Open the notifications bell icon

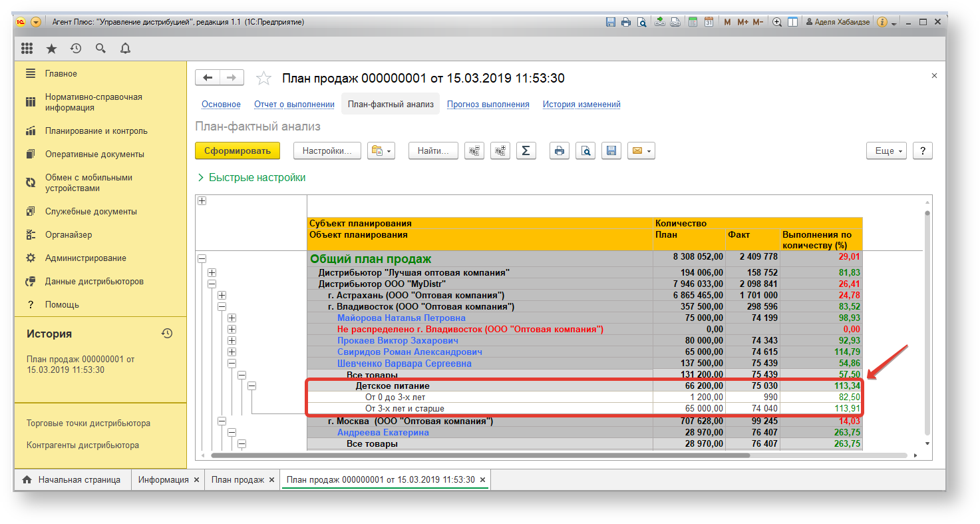tap(125, 48)
